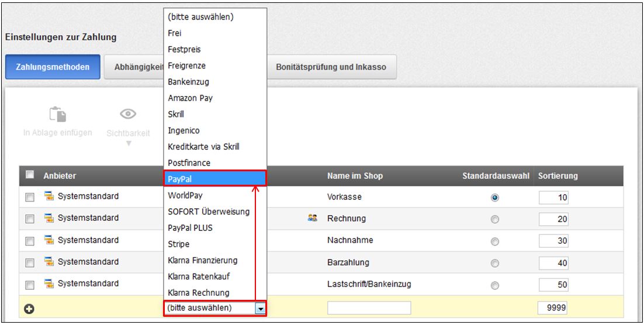Switch to the Bonitätsprüfung und Inkasso tab
This screenshot has width=644, height=325.
point(331,67)
